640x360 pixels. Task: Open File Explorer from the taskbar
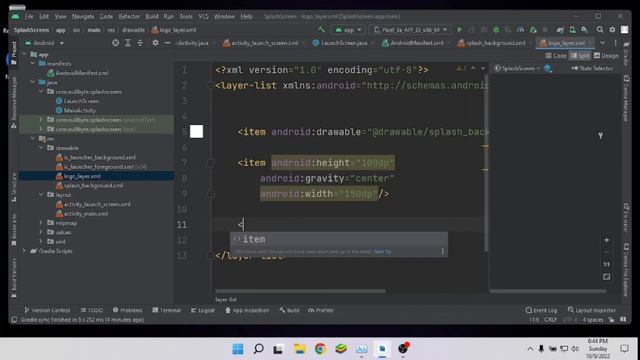pyautogui.click(x=300, y=349)
